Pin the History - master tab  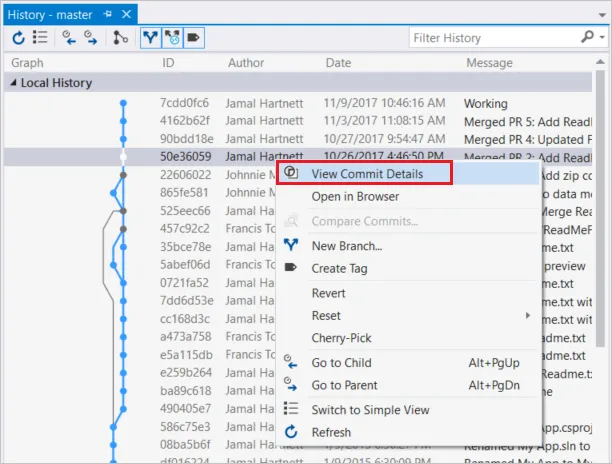pyautogui.click(x=108, y=14)
